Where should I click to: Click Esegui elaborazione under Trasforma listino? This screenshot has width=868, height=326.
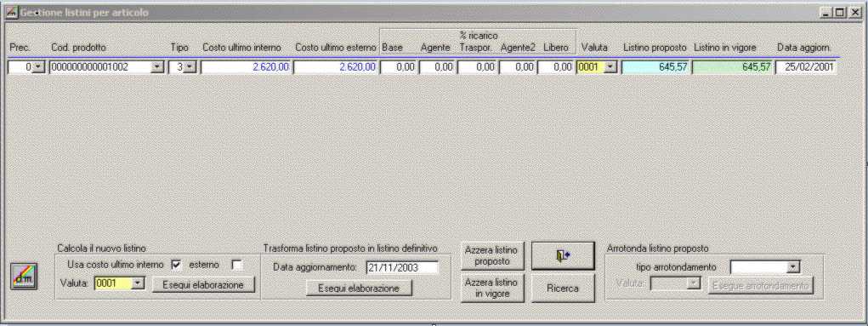[x=360, y=289]
